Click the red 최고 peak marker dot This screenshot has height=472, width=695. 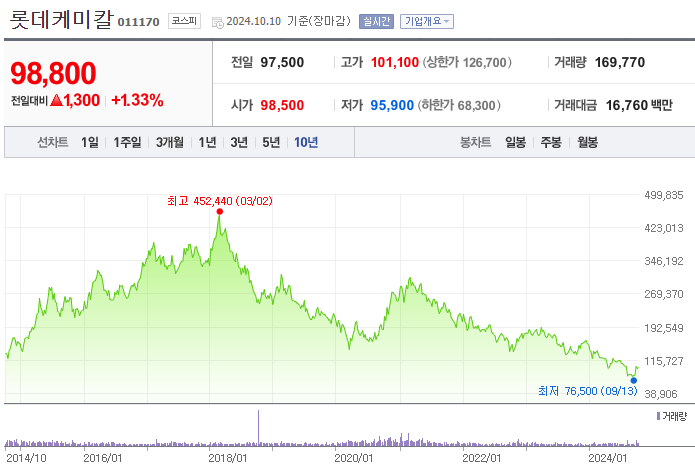(219, 211)
